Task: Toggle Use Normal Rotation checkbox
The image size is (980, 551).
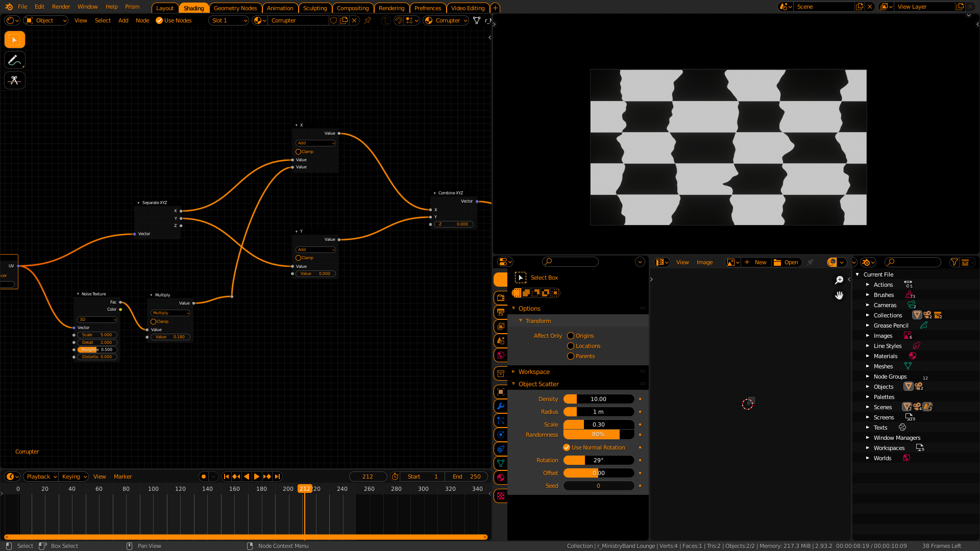Action: (567, 447)
